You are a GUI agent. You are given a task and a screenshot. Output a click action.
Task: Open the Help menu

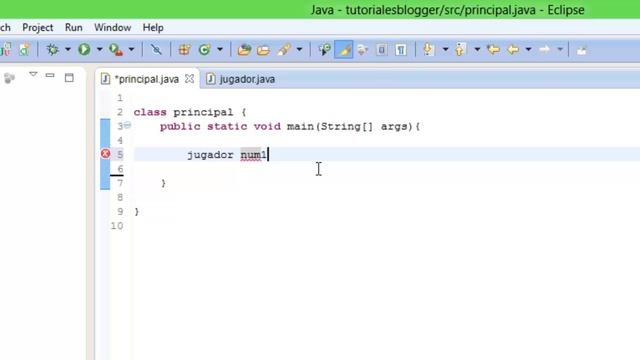153,27
